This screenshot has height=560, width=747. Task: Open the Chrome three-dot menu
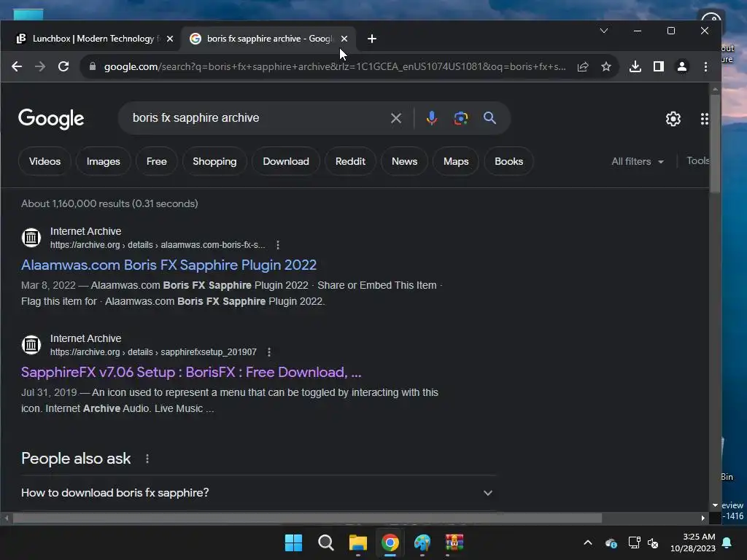pos(705,66)
